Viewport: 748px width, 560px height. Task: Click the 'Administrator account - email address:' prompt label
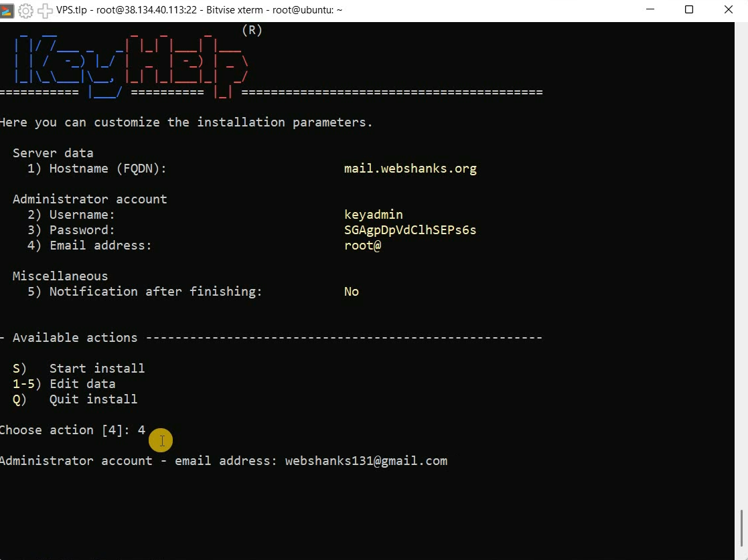point(139,461)
